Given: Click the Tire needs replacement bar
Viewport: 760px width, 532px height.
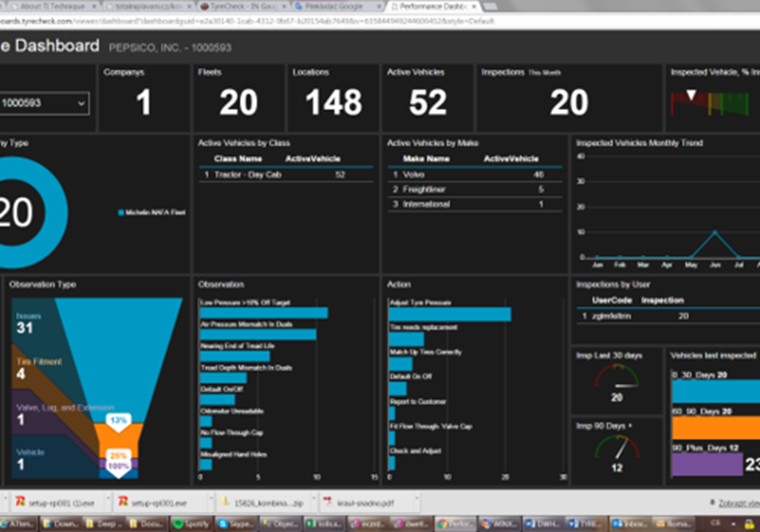Looking at the screenshot, I should (406, 339).
